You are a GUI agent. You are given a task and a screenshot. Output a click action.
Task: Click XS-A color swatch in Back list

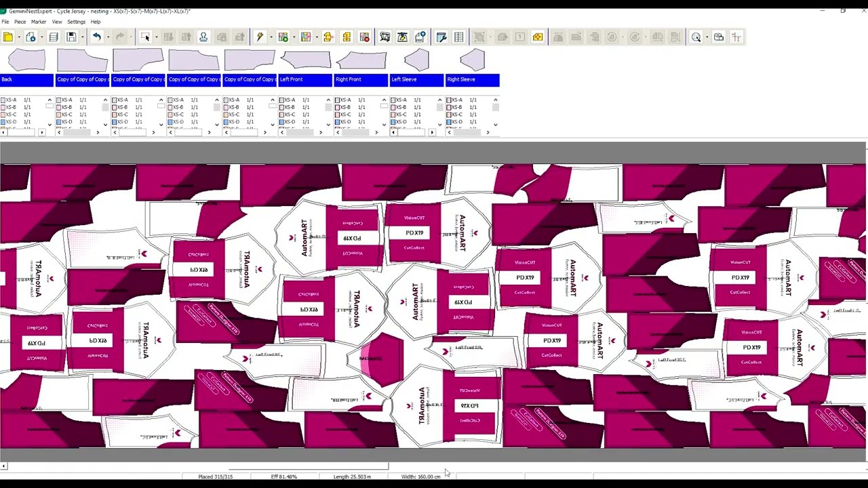pos(3,100)
